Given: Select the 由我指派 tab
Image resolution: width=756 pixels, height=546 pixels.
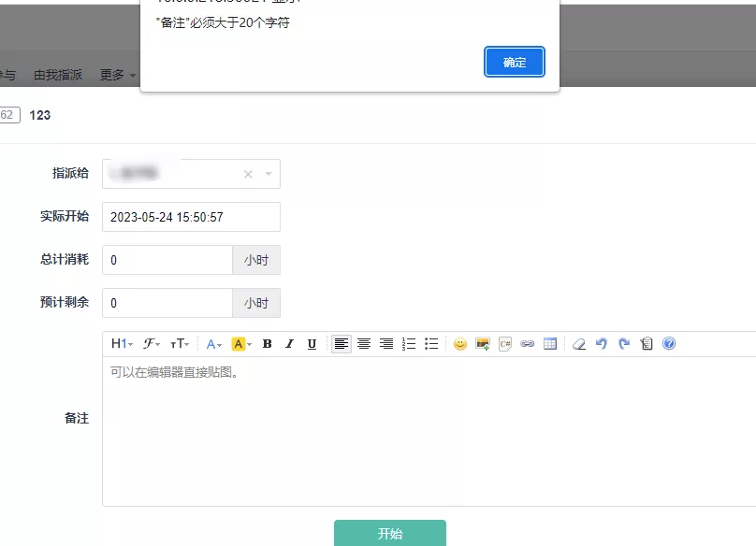Looking at the screenshot, I should point(58,75).
